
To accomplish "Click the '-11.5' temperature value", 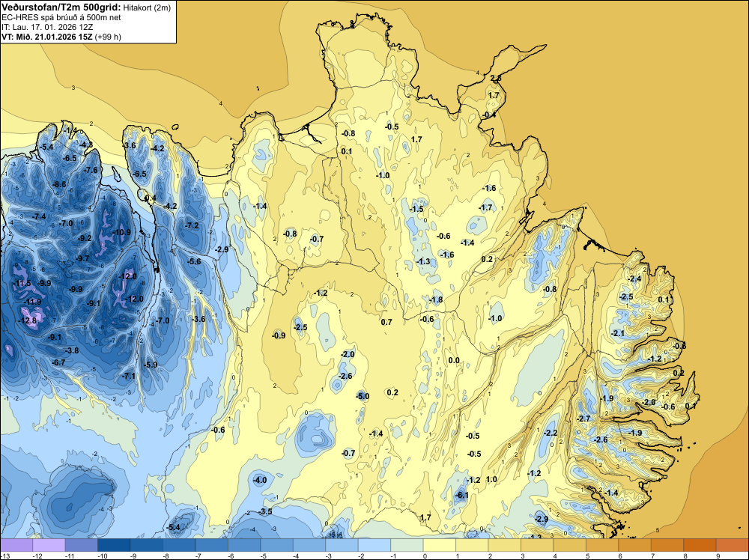I will pyautogui.click(x=22, y=284).
